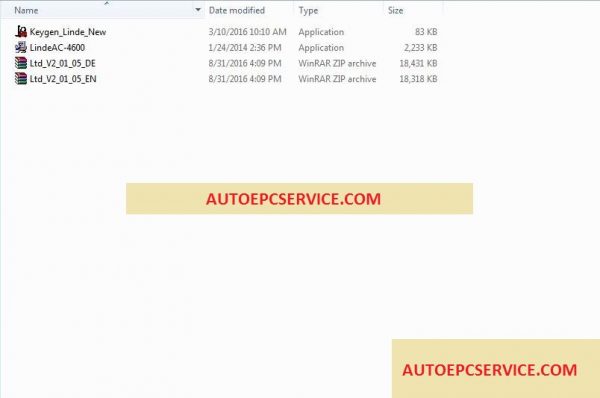Click the file name LindeAC-4600
The width and height of the screenshot is (600, 398).
pyautogui.click(x=57, y=48)
